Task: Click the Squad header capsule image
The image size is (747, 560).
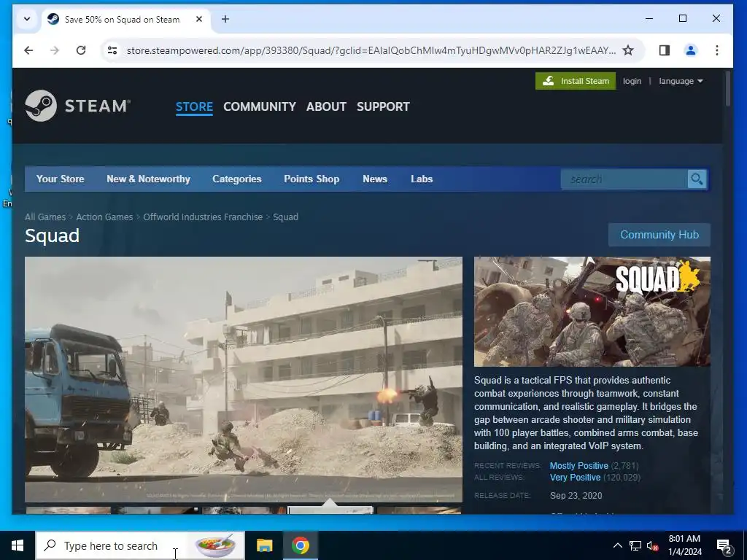Action: tap(592, 312)
